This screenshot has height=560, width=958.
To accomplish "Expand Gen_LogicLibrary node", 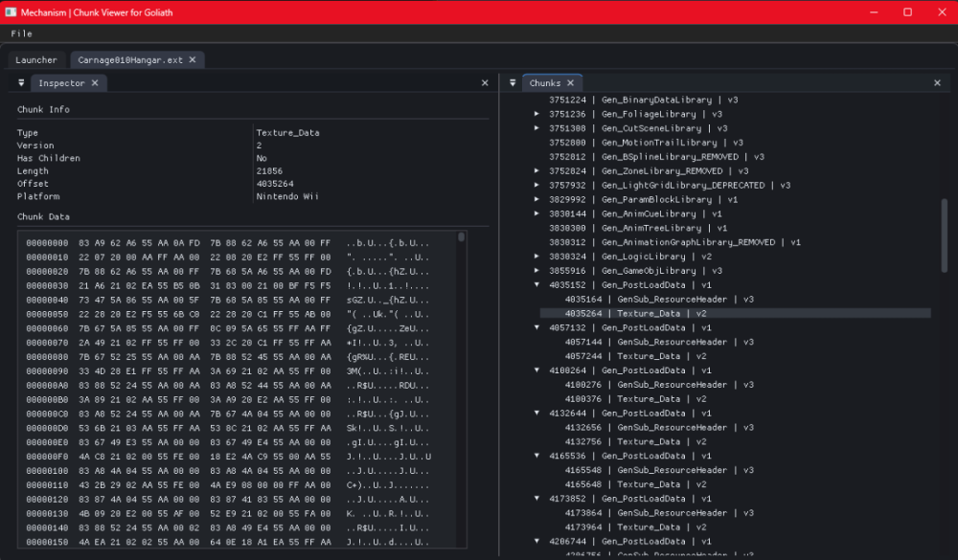I will (x=537, y=257).
